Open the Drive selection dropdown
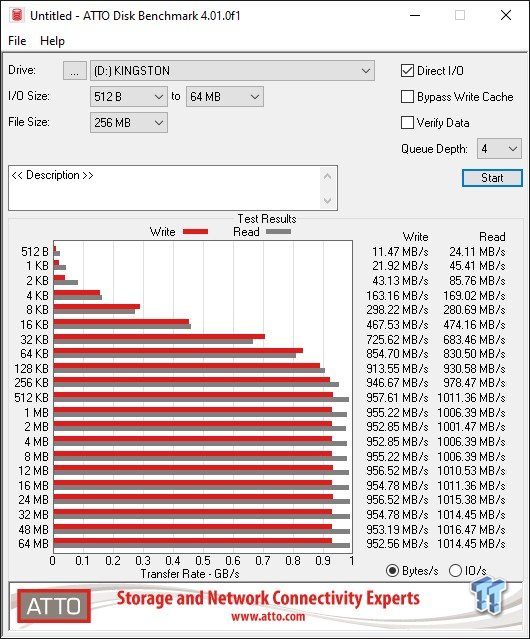The width and height of the screenshot is (530, 639). click(232, 71)
